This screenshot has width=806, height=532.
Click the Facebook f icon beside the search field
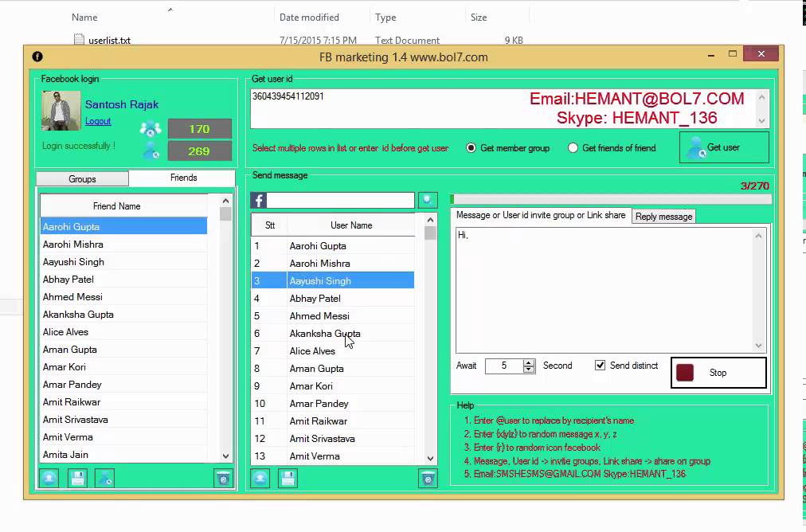tap(259, 200)
